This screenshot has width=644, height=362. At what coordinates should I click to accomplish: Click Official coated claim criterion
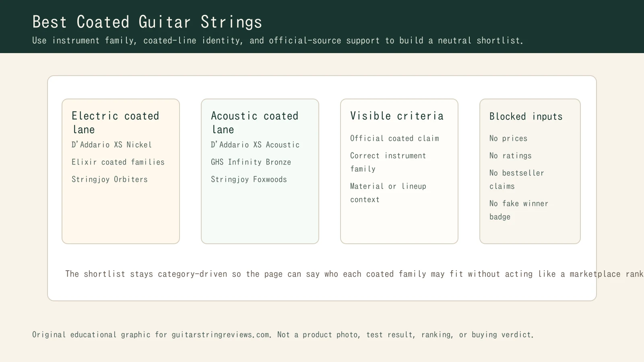click(x=394, y=138)
